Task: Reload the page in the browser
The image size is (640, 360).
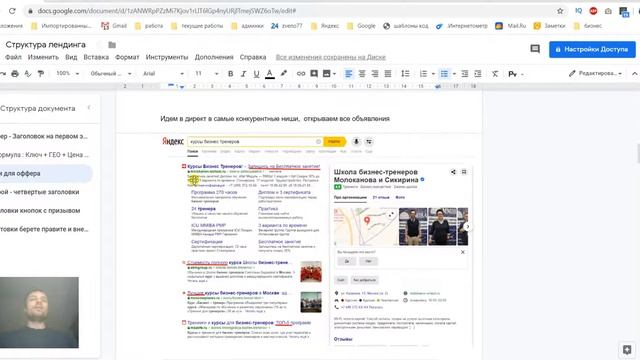Action: tap(12, 11)
